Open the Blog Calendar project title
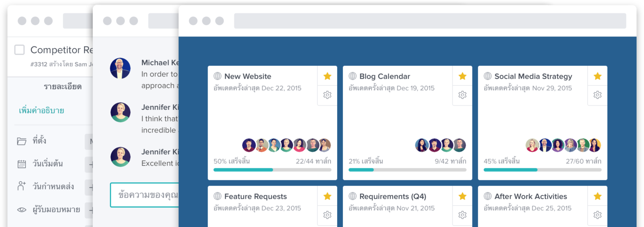 (x=384, y=76)
